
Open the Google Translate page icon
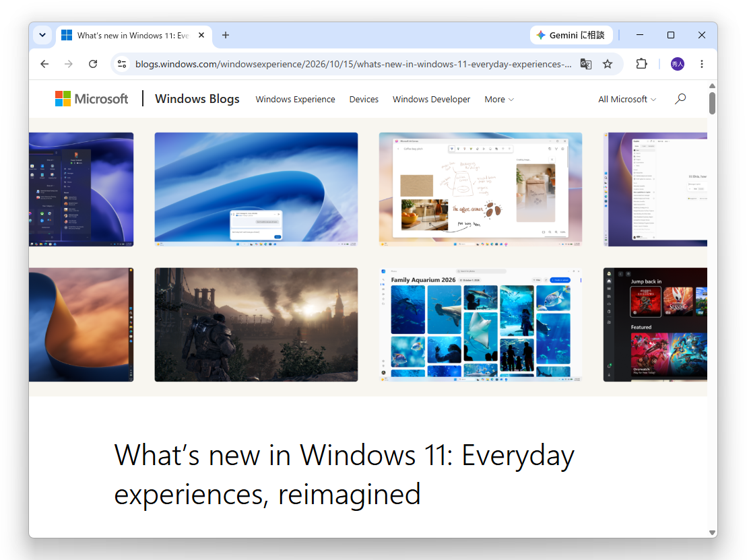[x=586, y=64]
